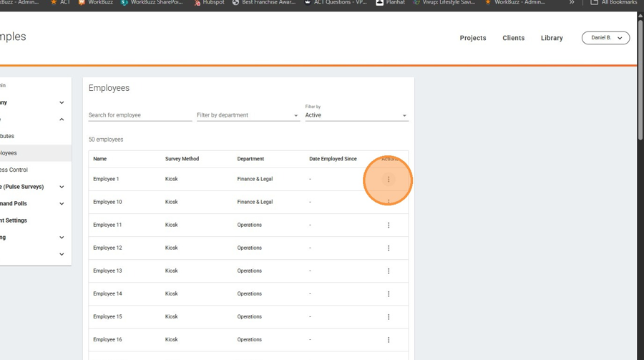Open Best Franchise Awards bookmark
The height and width of the screenshot is (360, 644).
[x=264, y=2]
